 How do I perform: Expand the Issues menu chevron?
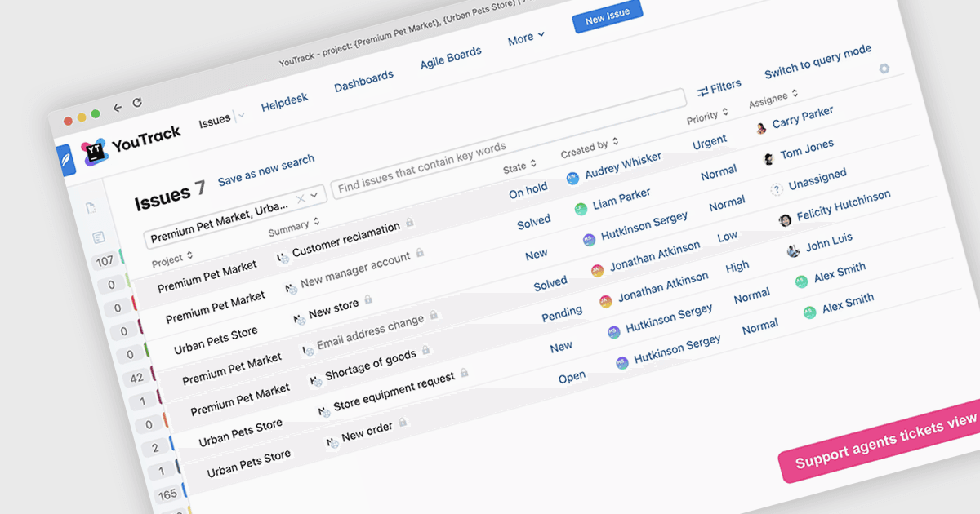click(241, 117)
